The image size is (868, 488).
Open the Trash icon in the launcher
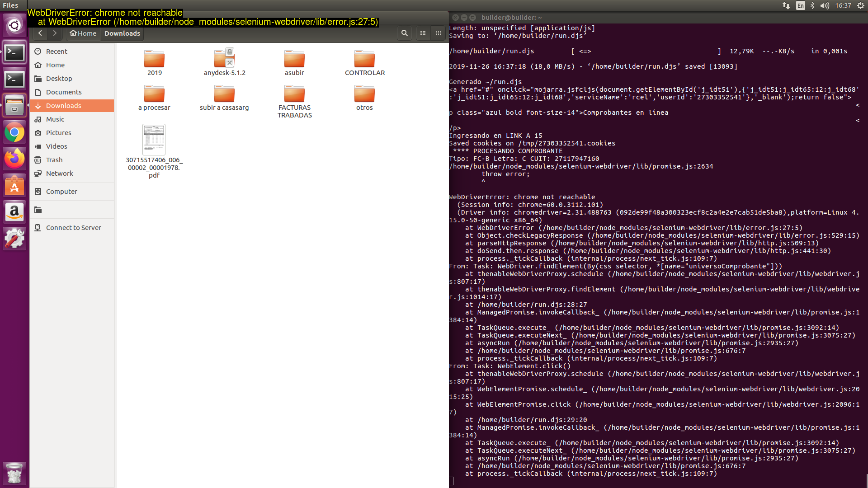click(14, 473)
